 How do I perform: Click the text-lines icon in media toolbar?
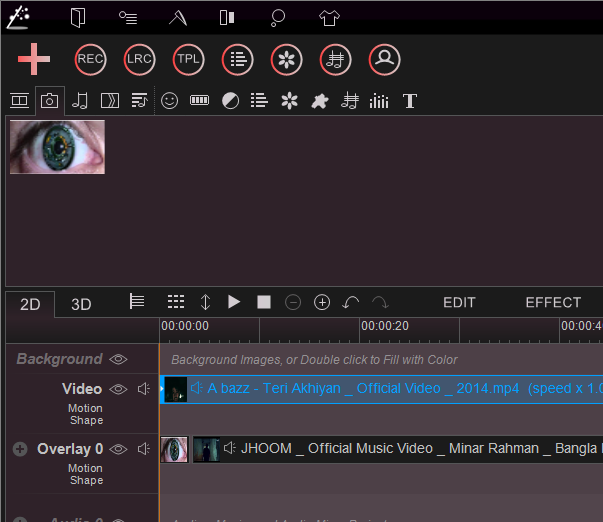tap(259, 101)
